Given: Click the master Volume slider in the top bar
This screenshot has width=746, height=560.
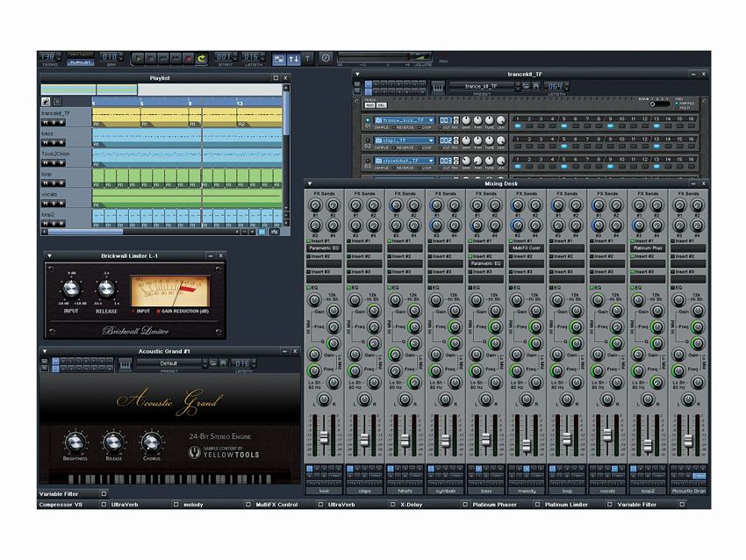Looking at the screenshot, I should click(384, 58).
